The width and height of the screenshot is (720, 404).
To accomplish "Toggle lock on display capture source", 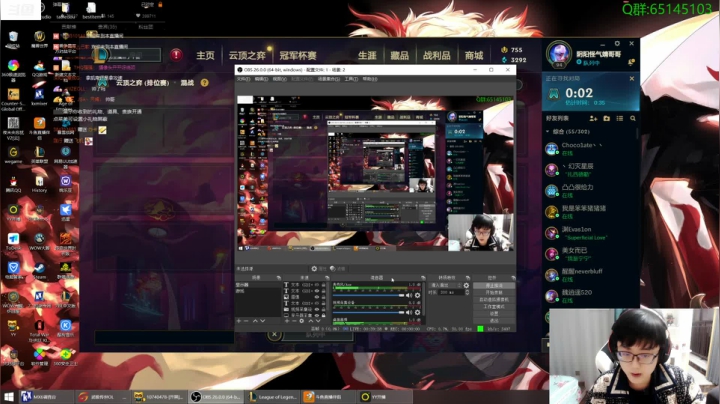I will click(323, 315).
